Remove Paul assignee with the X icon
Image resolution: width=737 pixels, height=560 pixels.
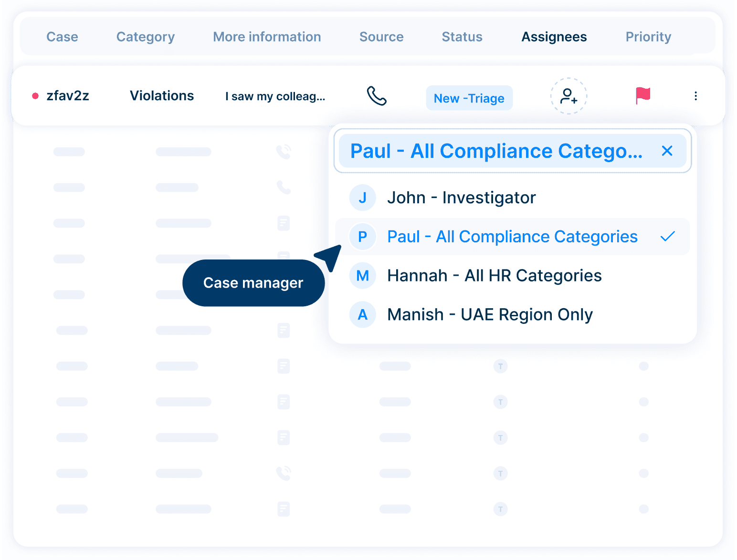pyautogui.click(x=667, y=151)
